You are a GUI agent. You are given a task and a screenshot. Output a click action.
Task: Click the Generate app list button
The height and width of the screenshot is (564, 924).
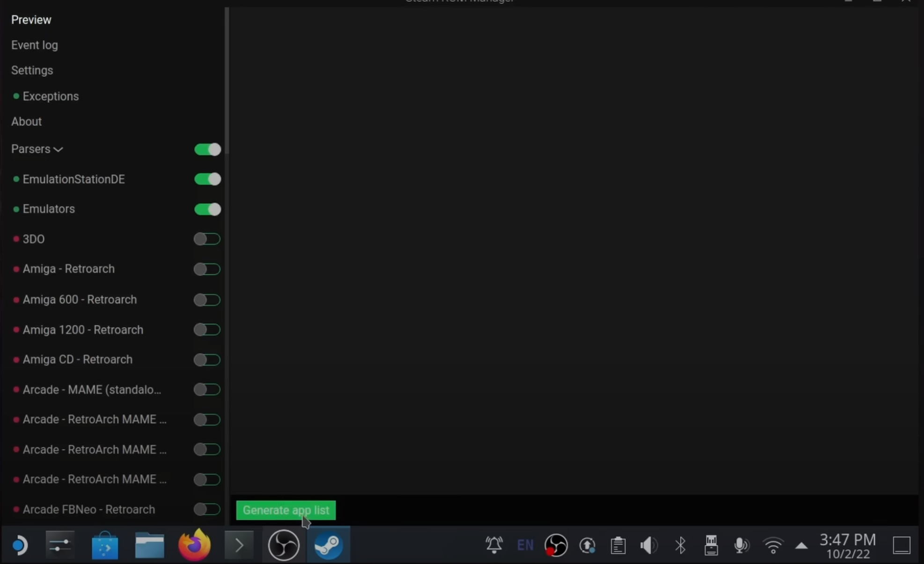coord(286,510)
